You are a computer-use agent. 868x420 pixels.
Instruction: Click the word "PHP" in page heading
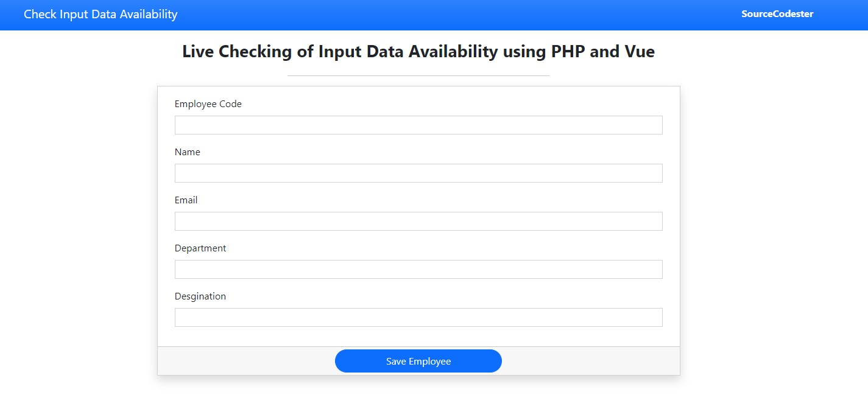tap(568, 52)
